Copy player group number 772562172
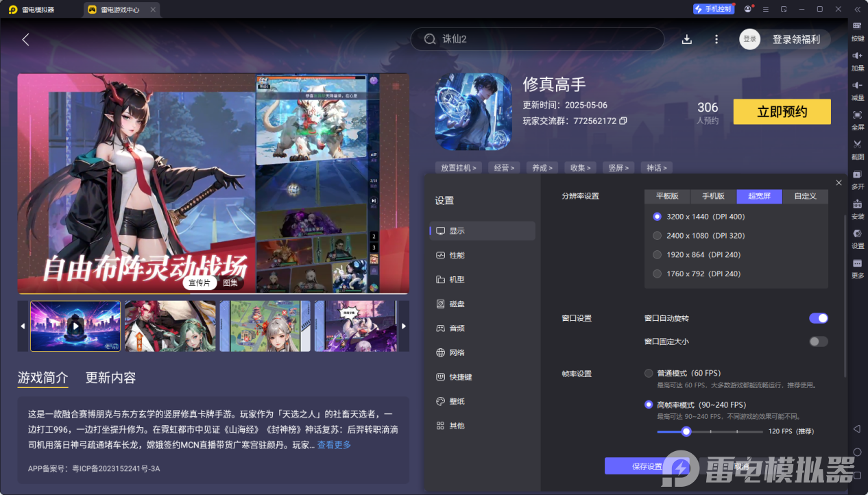This screenshot has width=868, height=495. point(623,121)
